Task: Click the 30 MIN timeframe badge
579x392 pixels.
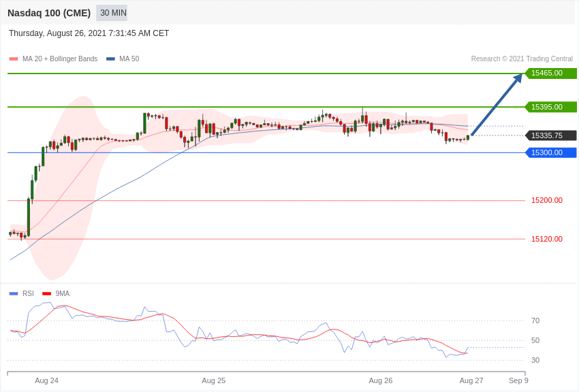Action: pyautogui.click(x=112, y=13)
